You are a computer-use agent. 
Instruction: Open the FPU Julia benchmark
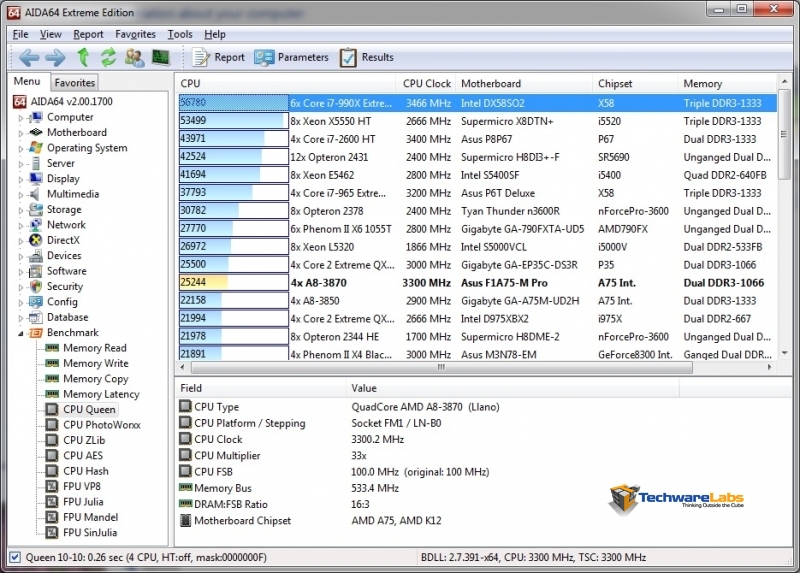coord(83,502)
